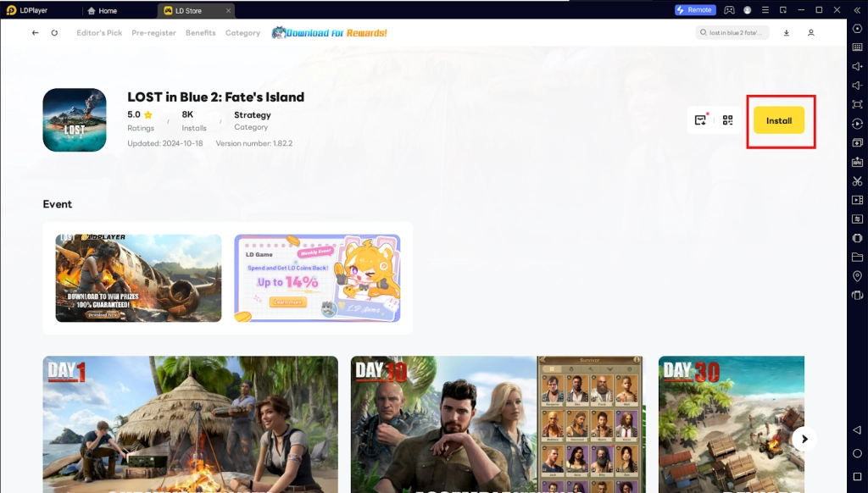
Task: Open the QR code icon beside Install
Action: pos(727,120)
